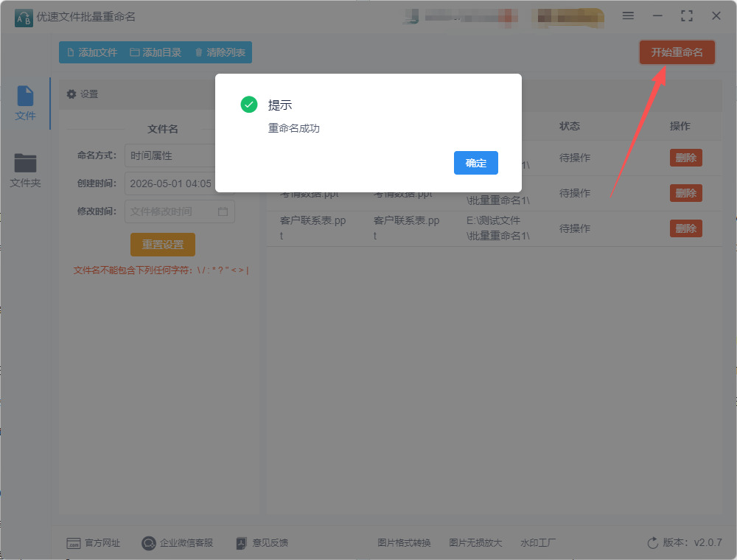Screen dimensions: 737x560
Task: Click 待操作 status in 客户联系表 row
Action: coord(574,228)
